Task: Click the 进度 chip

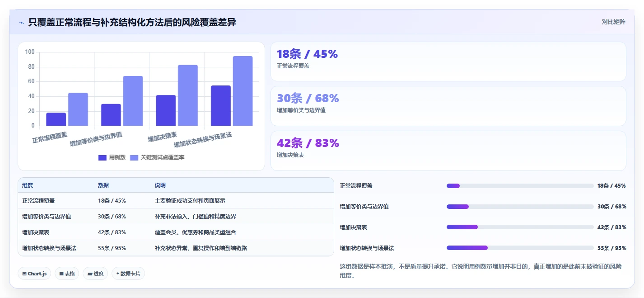Action: coord(95,274)
